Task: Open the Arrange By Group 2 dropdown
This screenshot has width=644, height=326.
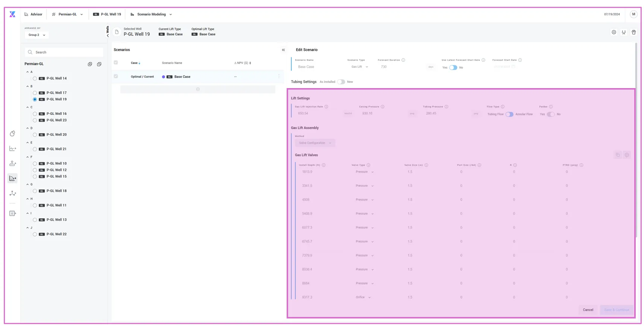Action: 37,35
